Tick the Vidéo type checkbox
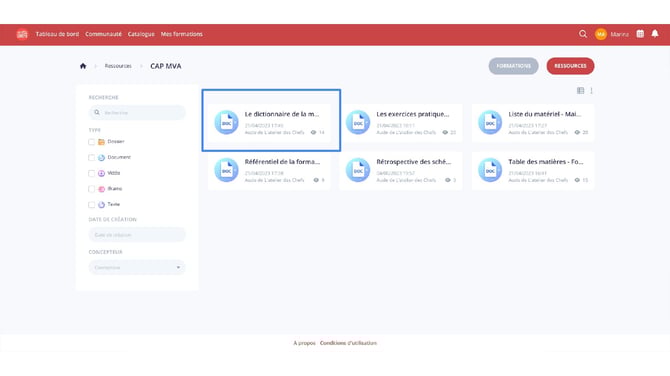670x376 pixels. pyautogui.click(x=91, y=173)
